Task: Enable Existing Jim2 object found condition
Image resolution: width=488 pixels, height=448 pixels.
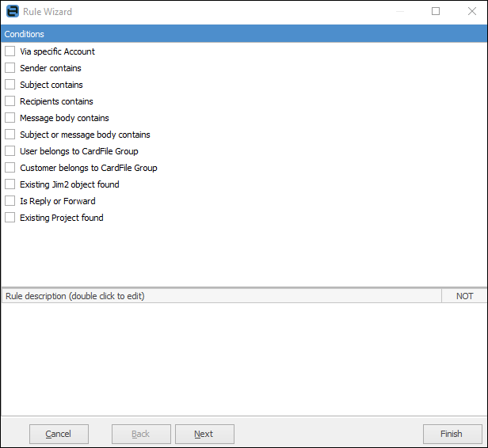Action: [x=10, y=184]
